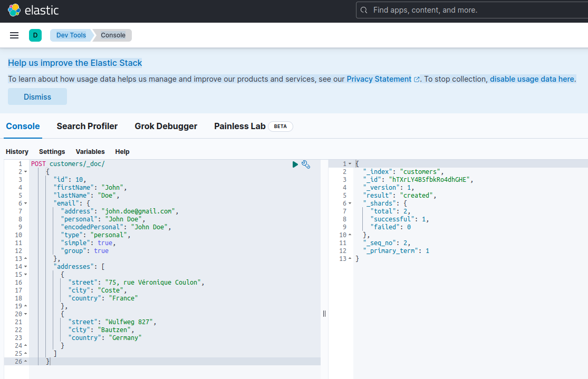Click the "Coste" city value

110,290
